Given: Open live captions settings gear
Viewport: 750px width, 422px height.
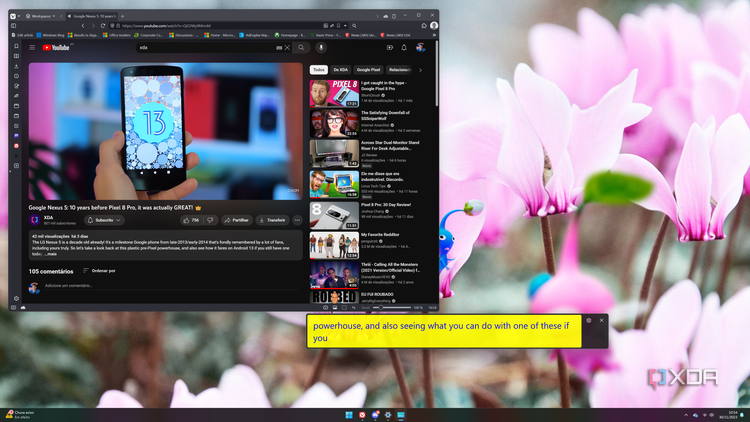Looking at the screenshot, I should (x=589, y=321).
